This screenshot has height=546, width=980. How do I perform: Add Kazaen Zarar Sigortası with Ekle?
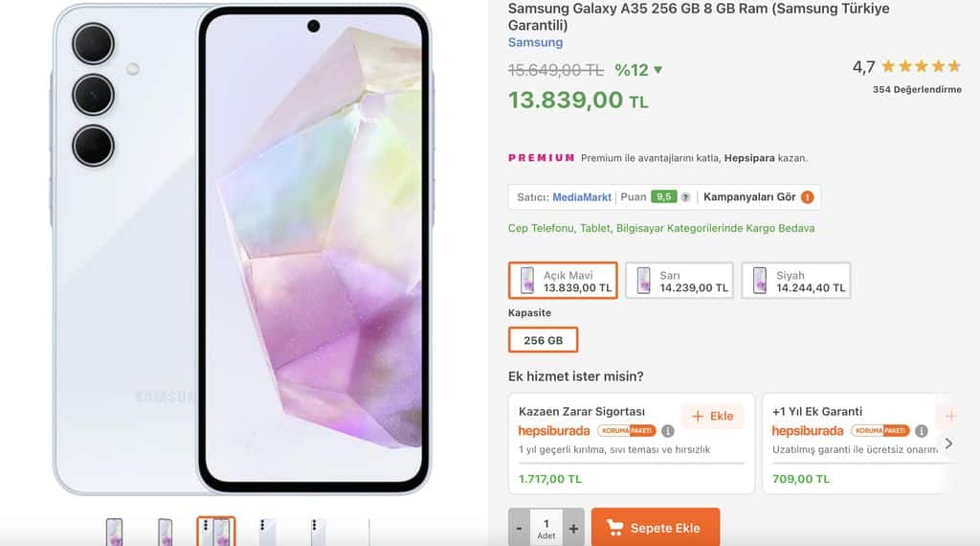pos(712,416)
